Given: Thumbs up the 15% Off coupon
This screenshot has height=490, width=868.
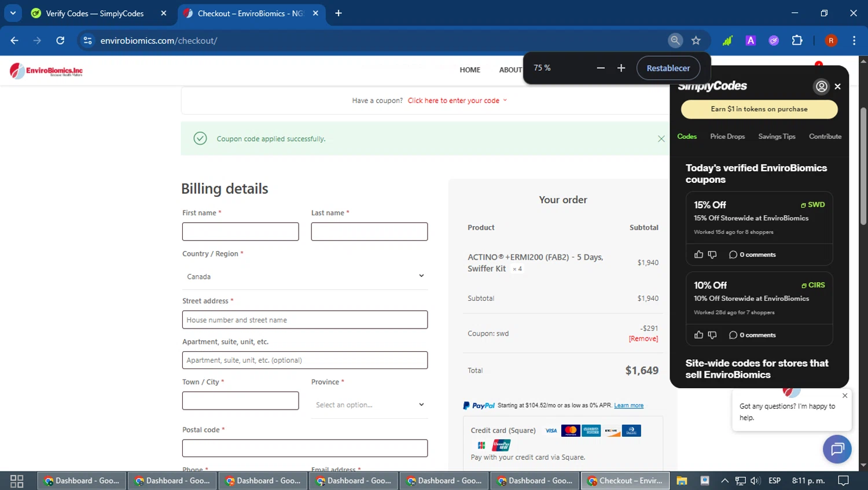Looking at the screenshot, I should 698,255.
